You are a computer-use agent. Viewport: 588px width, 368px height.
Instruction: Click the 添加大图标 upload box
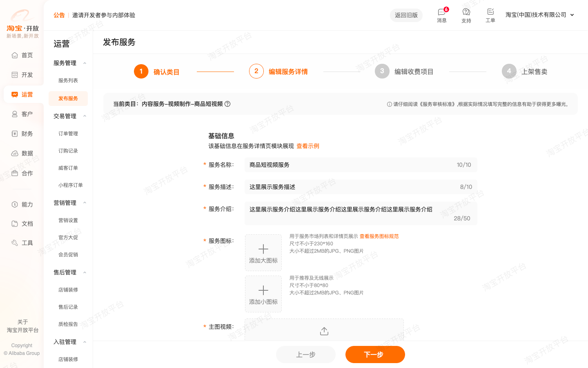point(263,253)
